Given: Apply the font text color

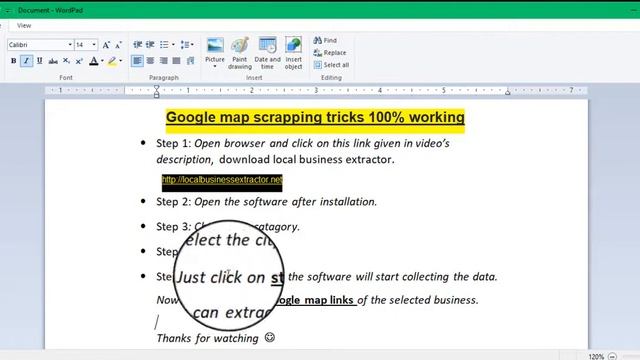Looking at the screenshot, I should [x=93, y=61].
